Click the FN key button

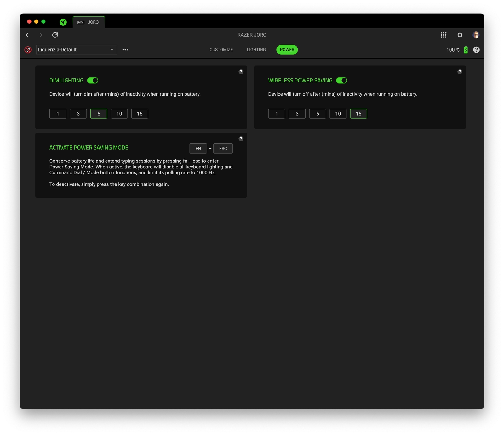pos(198,148)
